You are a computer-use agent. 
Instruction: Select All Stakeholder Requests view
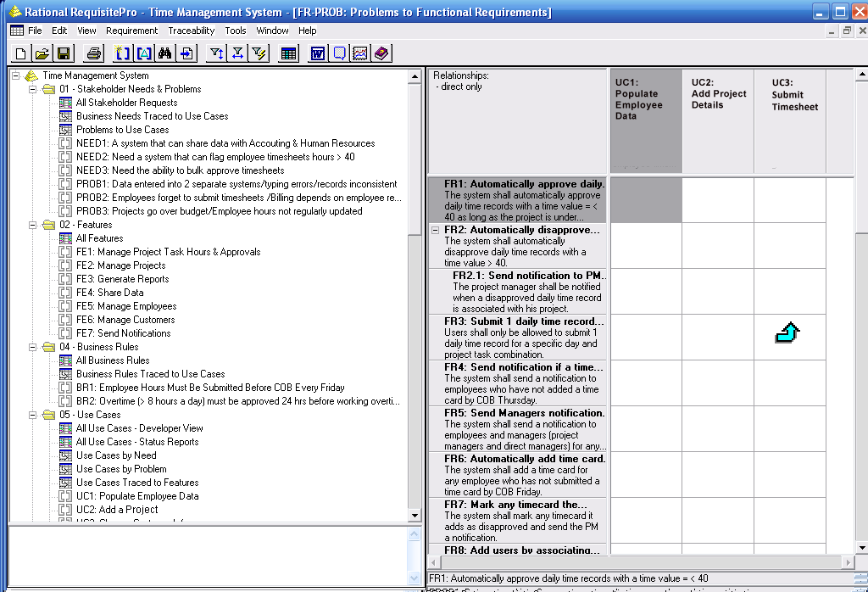click(127, 103)
